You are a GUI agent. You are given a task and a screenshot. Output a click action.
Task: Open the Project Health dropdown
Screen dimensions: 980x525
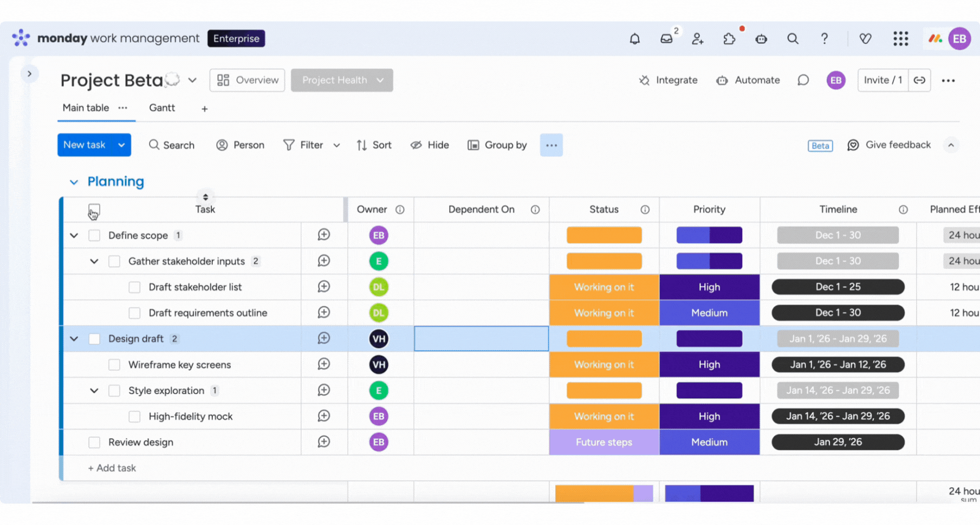[x=342, y=80]
